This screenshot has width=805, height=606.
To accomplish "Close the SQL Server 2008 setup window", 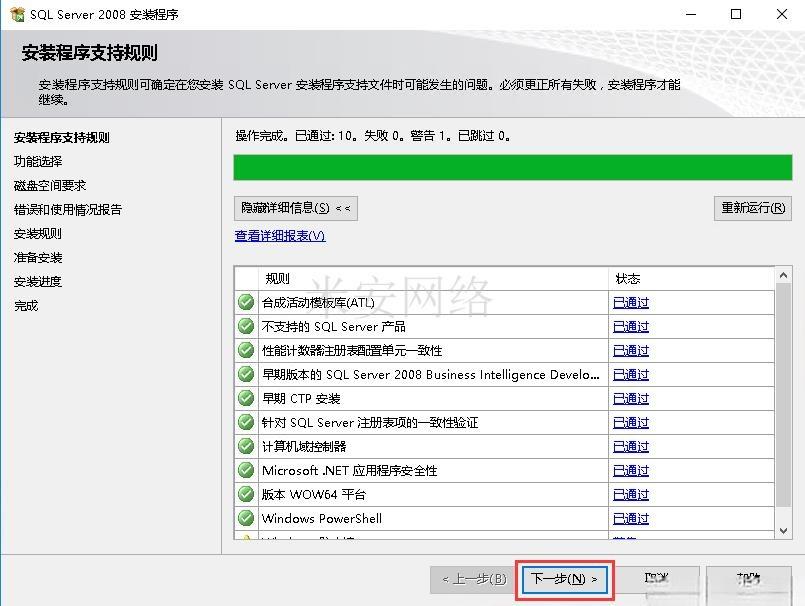I will 781,14.
